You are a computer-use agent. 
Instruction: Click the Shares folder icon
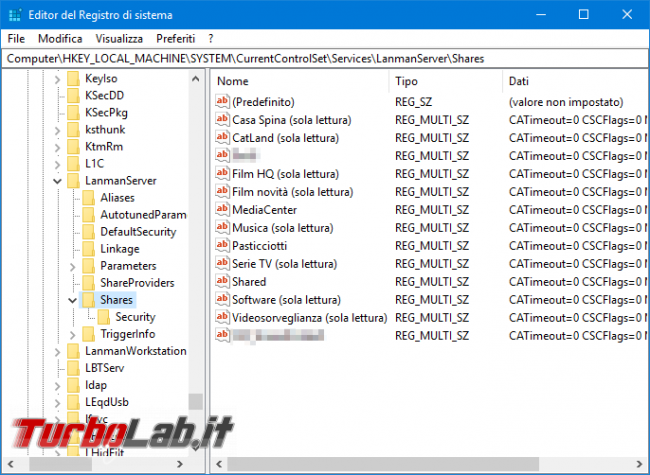(88, 300)
